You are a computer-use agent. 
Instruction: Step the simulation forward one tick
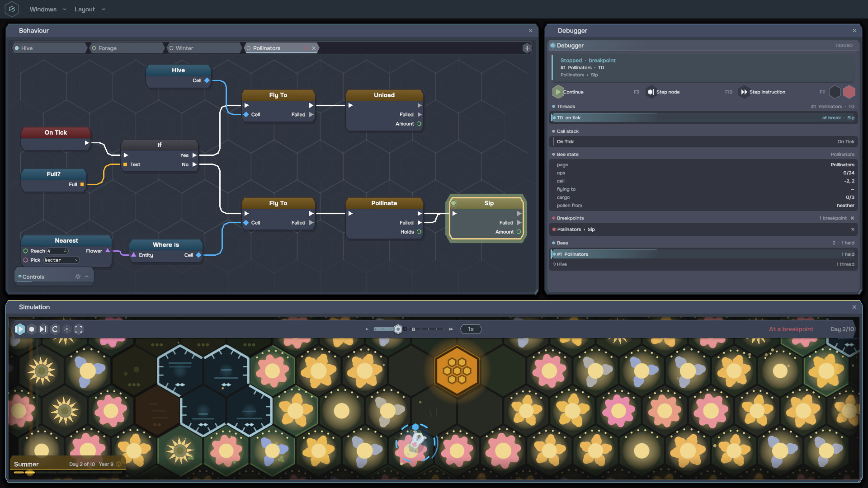(x=43, y=329)
